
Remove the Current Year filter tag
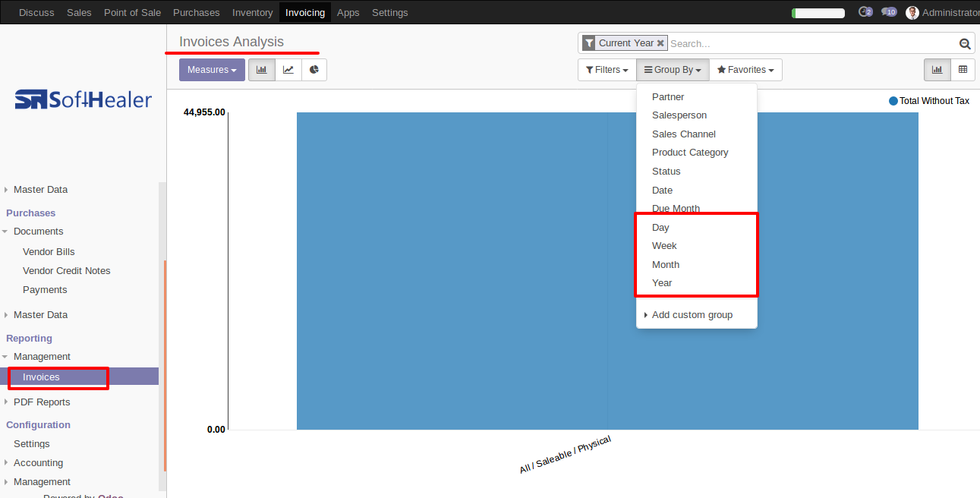coord(660,43)
